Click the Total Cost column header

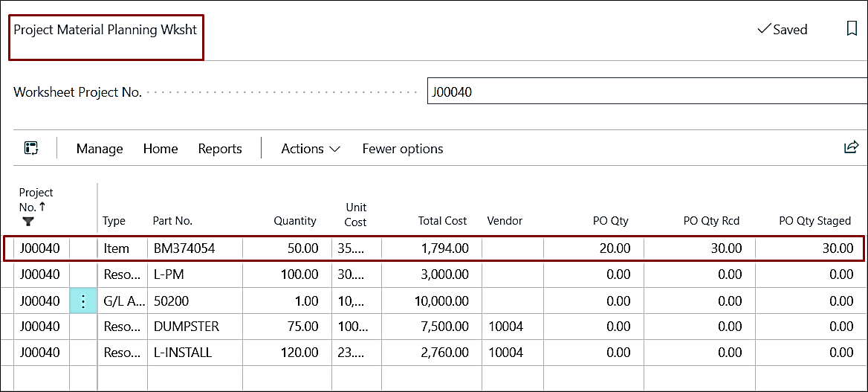pyautogui.click(x=441, y=221)
